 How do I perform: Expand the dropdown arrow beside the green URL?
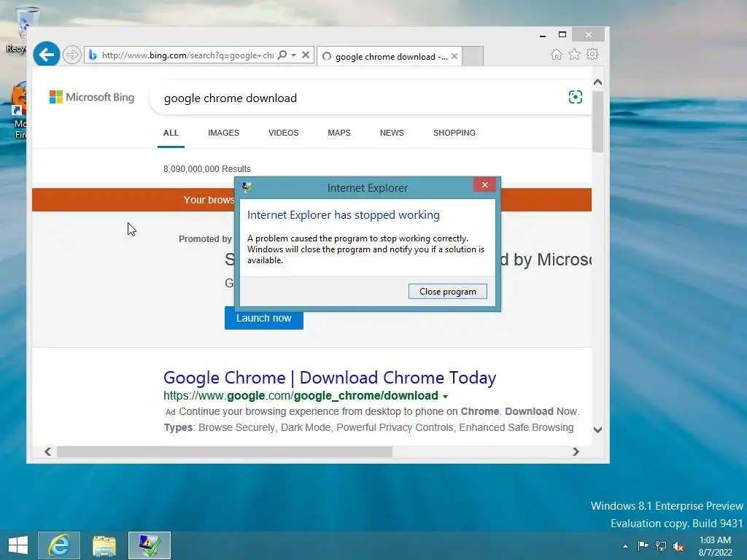pyautogui.click(x=446, y=396)
